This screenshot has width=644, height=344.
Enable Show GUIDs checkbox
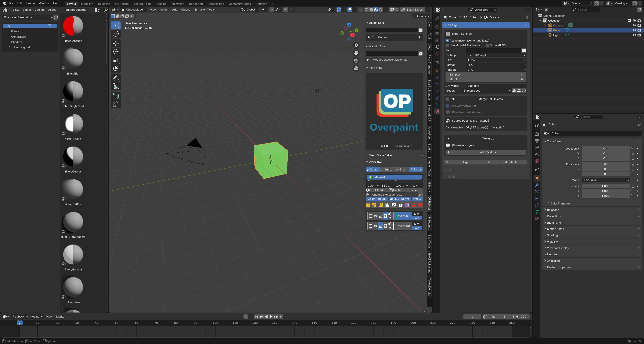[488, 45]
